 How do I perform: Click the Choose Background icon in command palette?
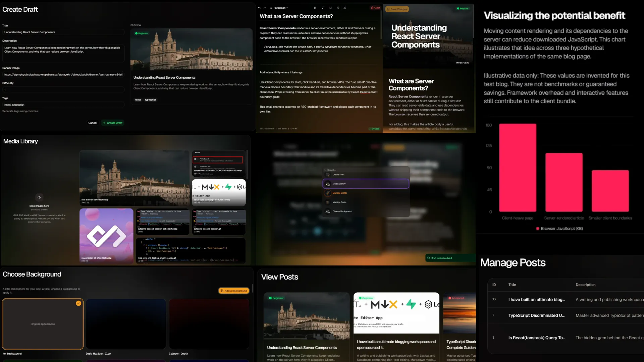328,212
